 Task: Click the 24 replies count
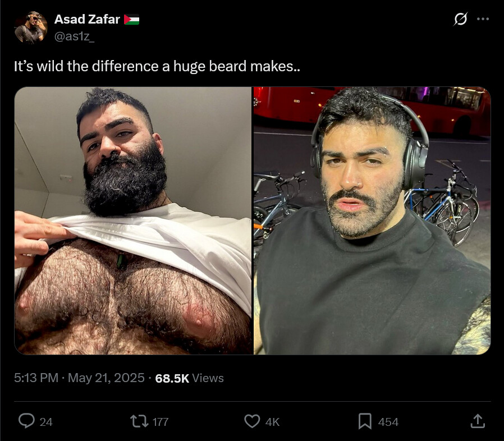(46, 422)
